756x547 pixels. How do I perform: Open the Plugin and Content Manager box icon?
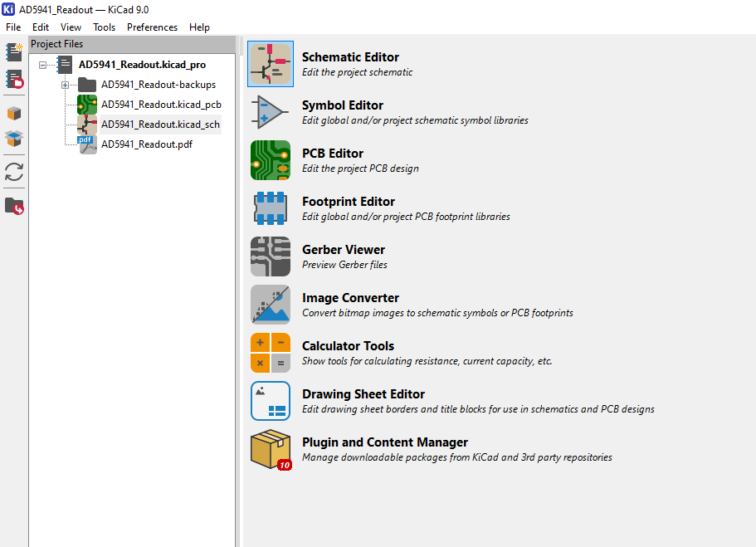pos(271,449)
